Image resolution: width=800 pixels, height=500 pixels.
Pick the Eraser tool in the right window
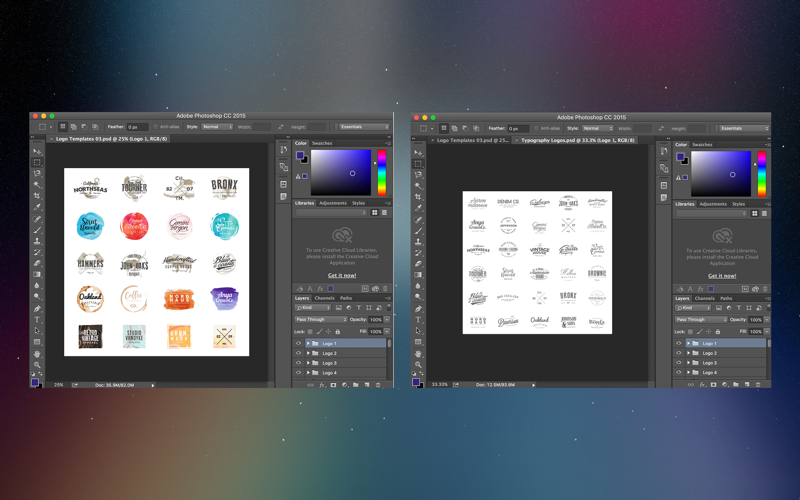click(418, 264)
